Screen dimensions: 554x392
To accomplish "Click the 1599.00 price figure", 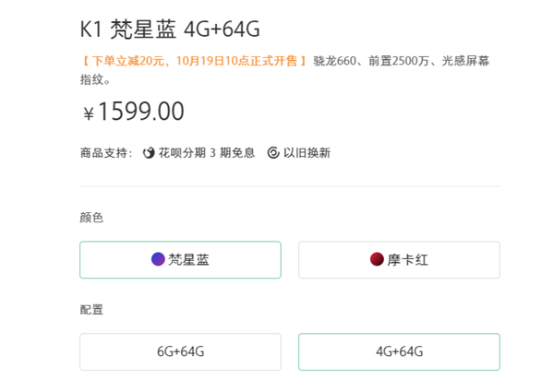I will click(141, 112).
